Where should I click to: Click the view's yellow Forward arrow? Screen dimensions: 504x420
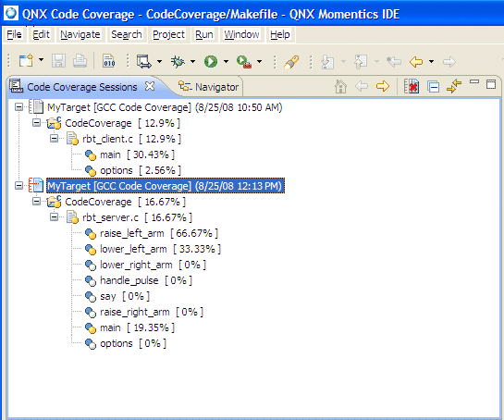click(383, 86)
